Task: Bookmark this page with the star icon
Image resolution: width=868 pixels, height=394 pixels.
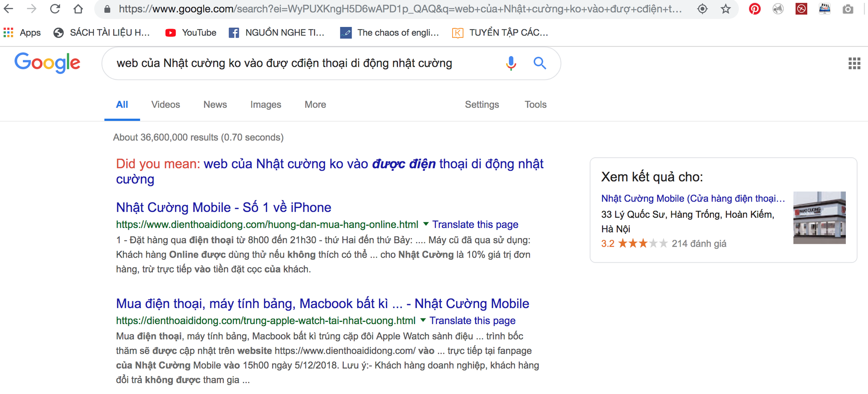Action: tap(726, 9)
